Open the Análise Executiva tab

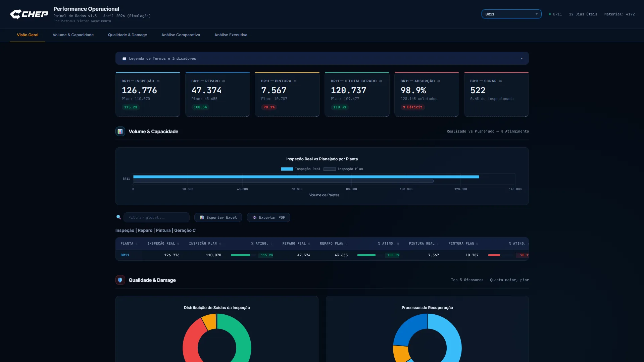[231, 35]
